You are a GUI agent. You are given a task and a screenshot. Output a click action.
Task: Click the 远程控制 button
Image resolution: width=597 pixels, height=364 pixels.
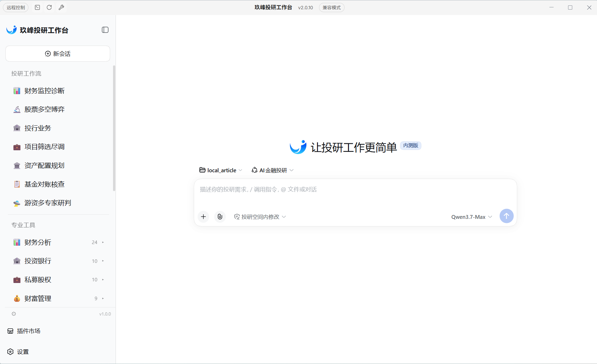point(16,7)
